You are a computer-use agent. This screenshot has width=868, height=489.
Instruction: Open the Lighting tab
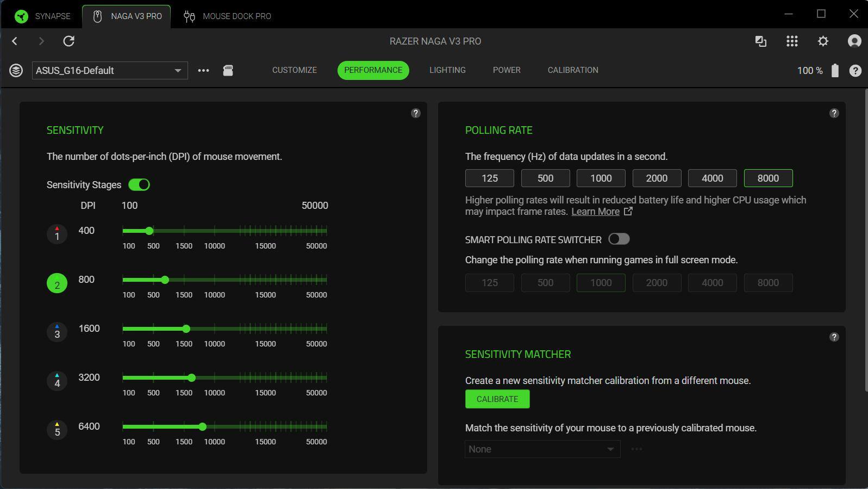[x=447, y=70]
